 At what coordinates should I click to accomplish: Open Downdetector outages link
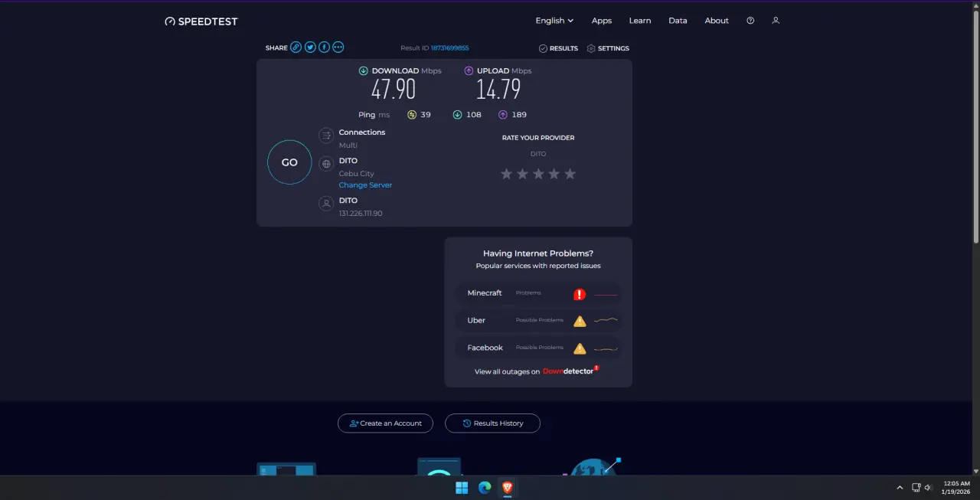[x=570, y=371]
